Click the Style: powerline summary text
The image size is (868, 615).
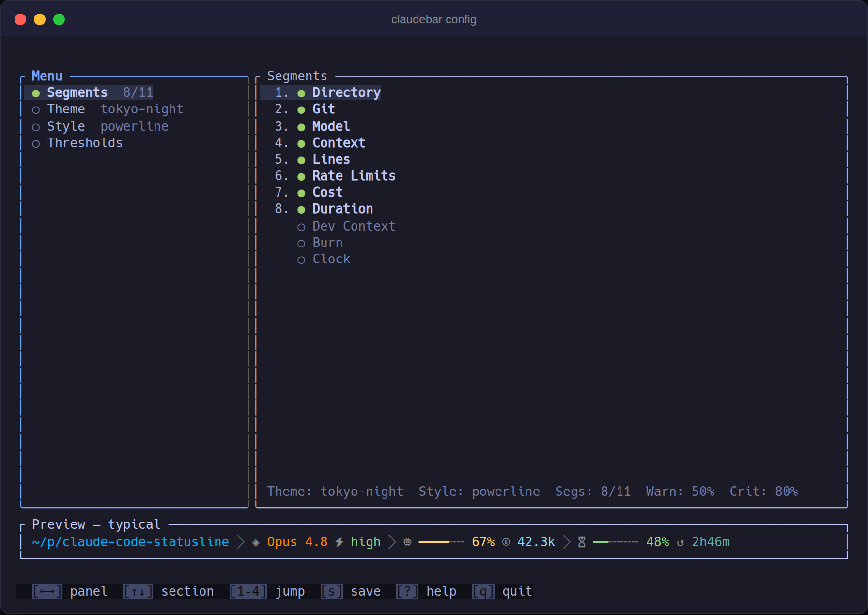479,492
